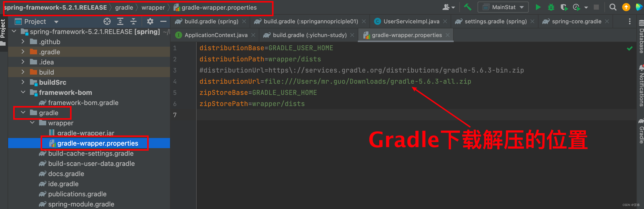Switch to spring-core.gradle tab
This screenshot has width=644, height=209.
pyautogui.click(x=577, y=22)
